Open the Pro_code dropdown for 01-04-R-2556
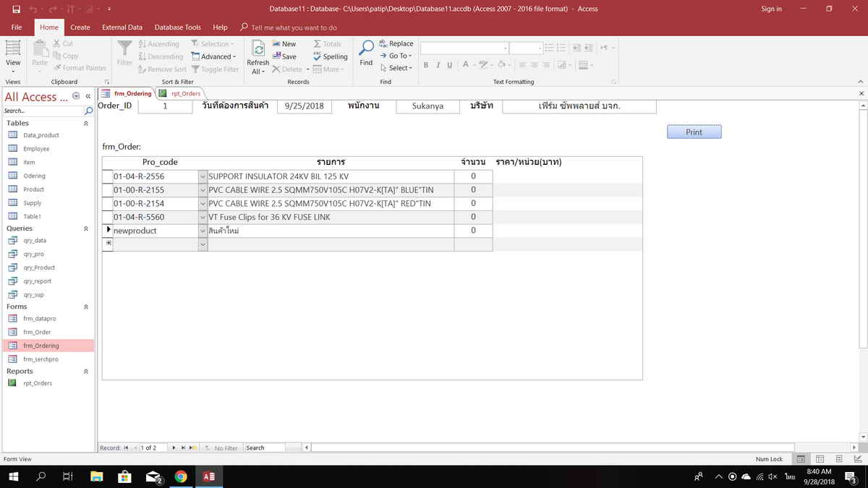Screen dimensions: 868x488 point(203,176)
